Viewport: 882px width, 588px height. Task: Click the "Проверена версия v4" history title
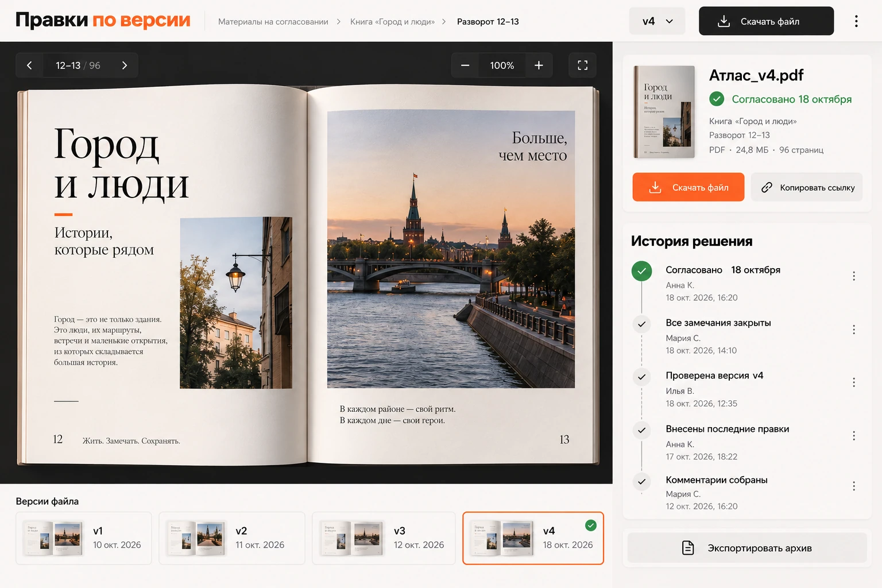pos(714,376)
